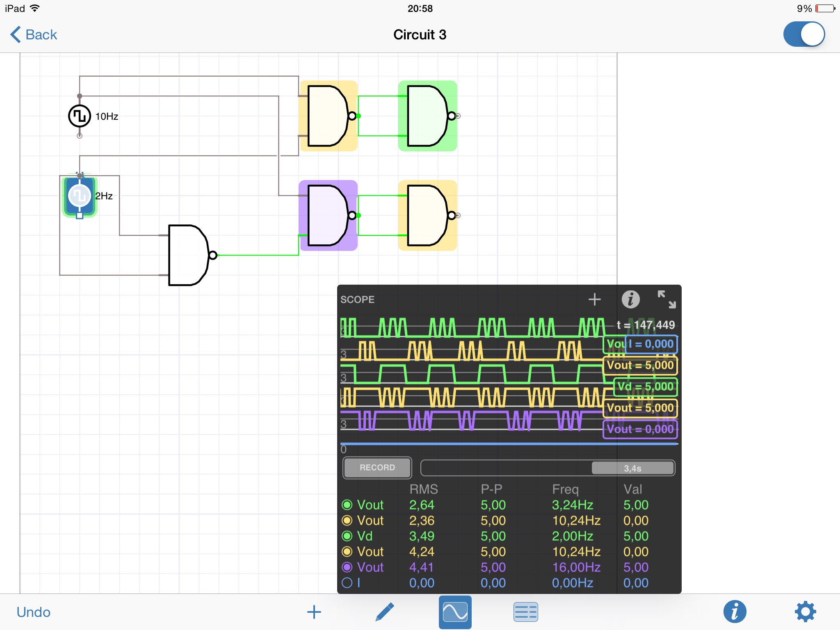Screen dimensions: 840x630
Task: Click the 3,24Hz frequency value
Action: 573,505
